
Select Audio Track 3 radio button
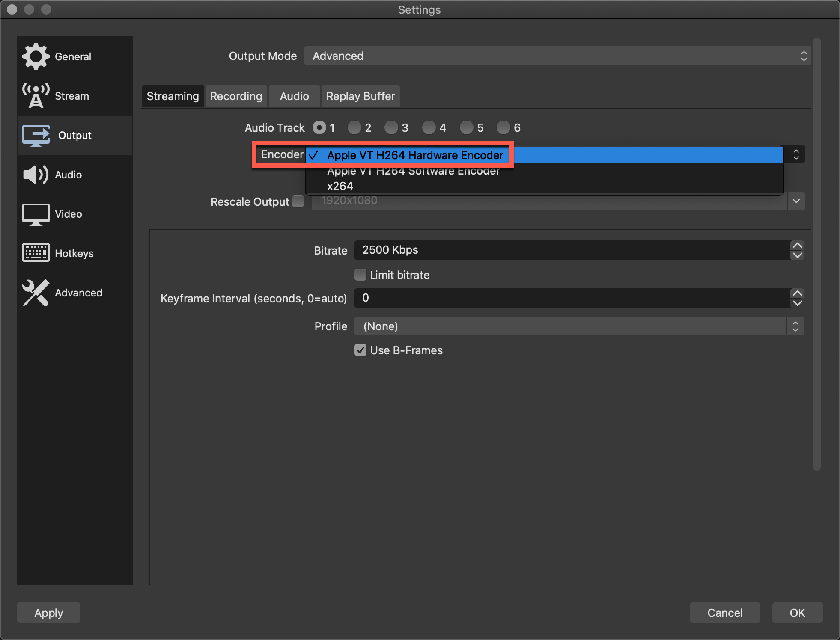tap(391, 127)
